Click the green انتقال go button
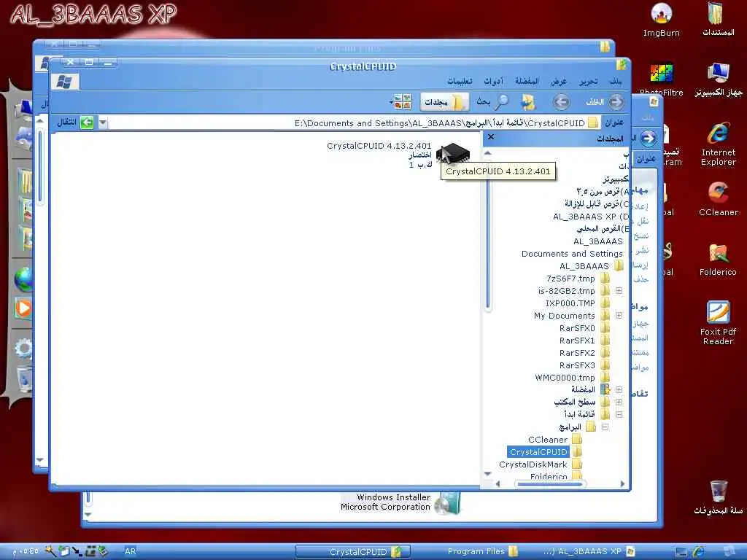747x560 pixels. [x=75, y=122]
